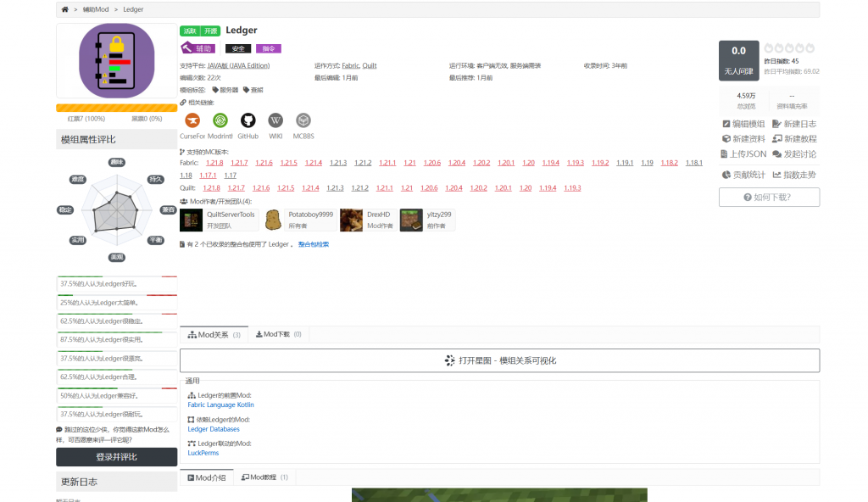The image size is (868, 502).
Task: Open the home icon in breadcrumb
Action: (x=64, y=9)
